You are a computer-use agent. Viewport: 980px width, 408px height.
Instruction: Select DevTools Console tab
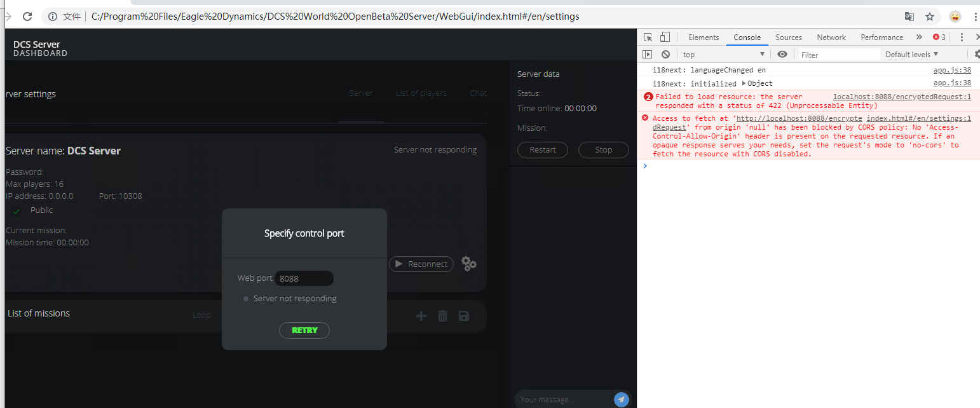747,37
